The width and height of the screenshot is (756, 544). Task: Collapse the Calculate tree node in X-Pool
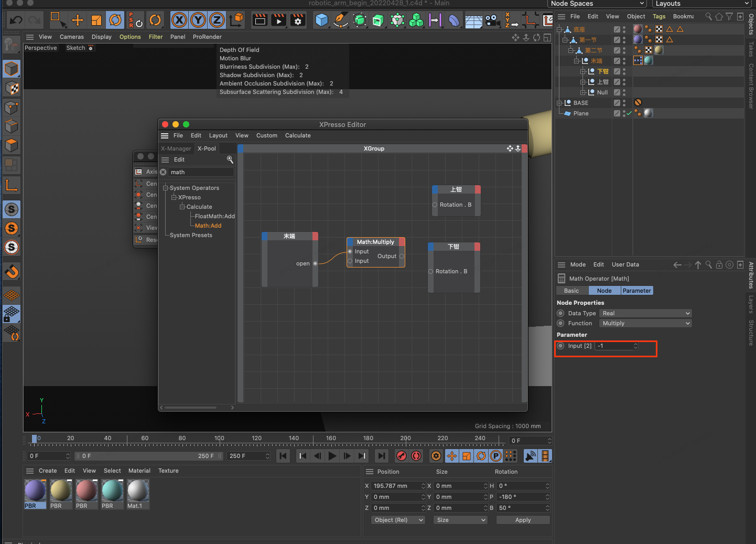(182, 207)
